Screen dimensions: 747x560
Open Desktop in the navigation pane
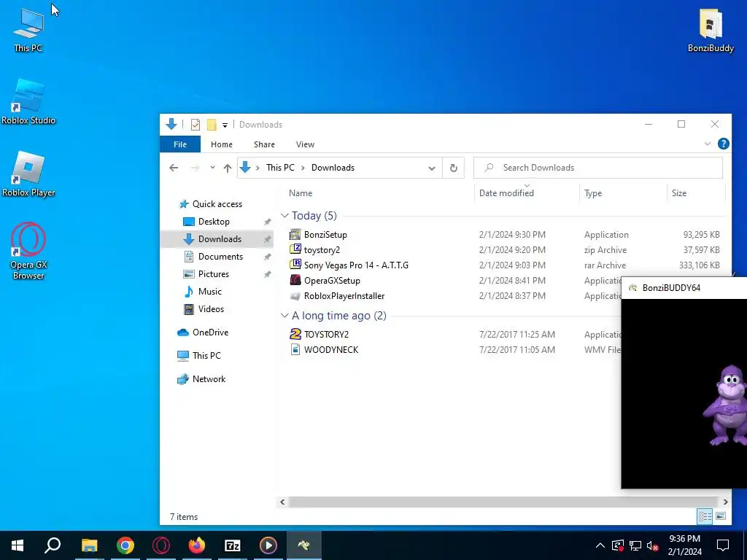[x=214, y=222]
